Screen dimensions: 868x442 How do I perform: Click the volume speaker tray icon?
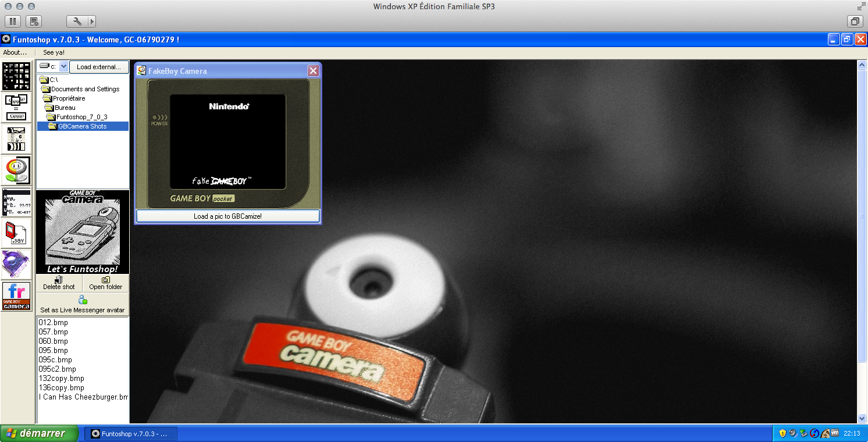click(793, 433)
